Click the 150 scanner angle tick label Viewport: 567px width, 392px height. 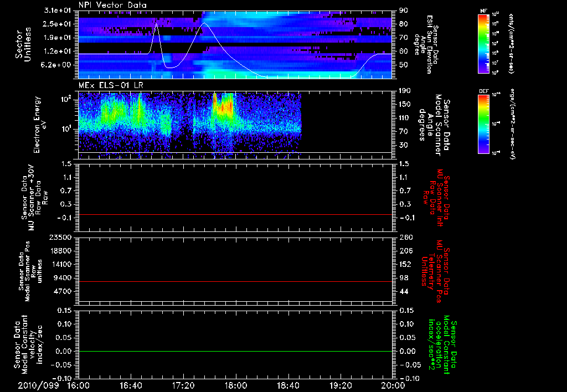[405, 104]
